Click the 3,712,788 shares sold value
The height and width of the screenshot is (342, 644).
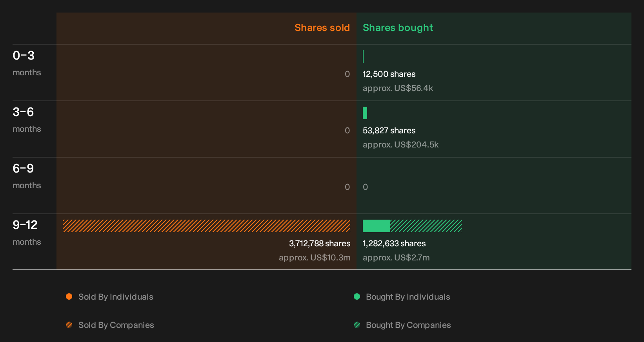click(320, 244)
